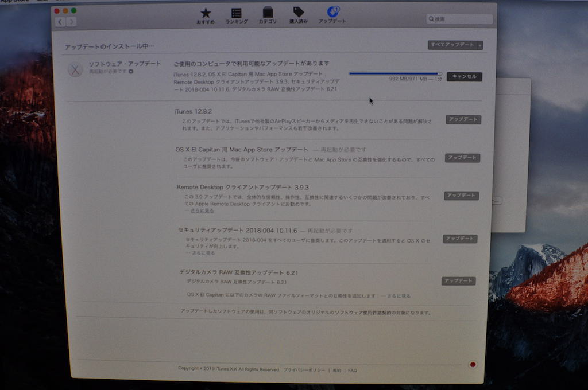Click the OS X software update icon

point(75,69)
